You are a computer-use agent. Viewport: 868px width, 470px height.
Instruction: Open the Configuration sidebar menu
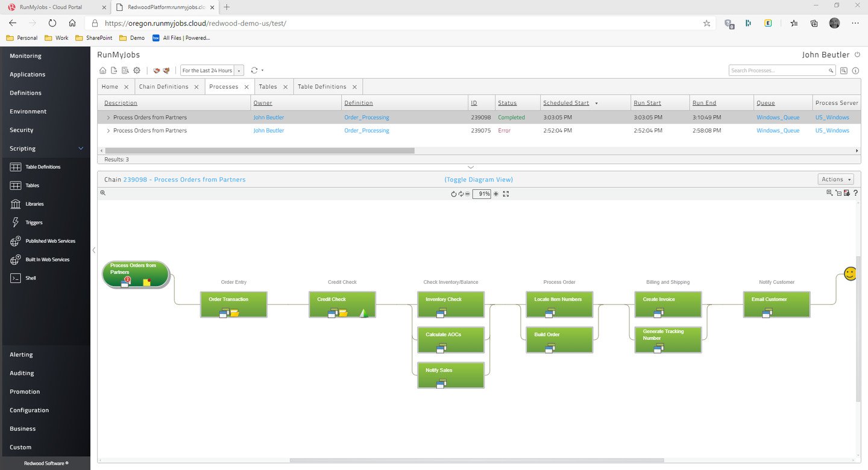pyautogui.click(x=29, y=410)
